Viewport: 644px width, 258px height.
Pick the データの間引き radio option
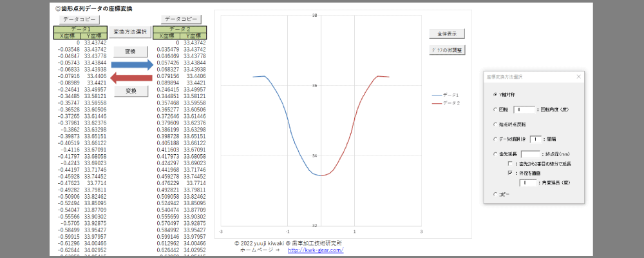coord(495,139)
